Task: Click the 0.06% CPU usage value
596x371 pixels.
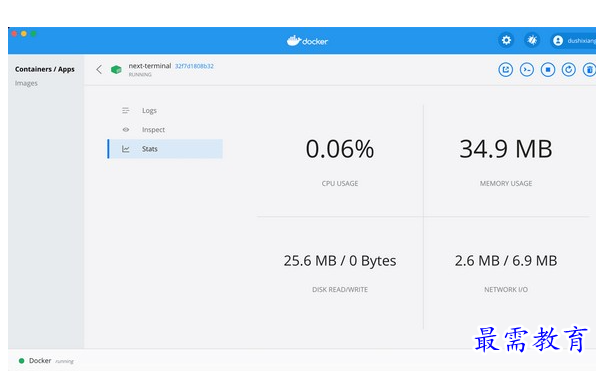Action: (x=340, y=149)
